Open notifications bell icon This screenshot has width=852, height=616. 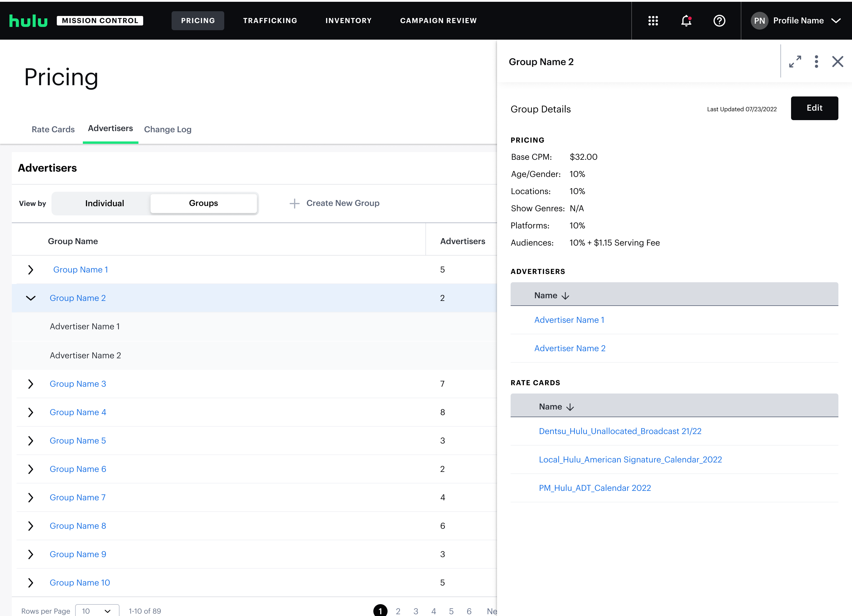pyautogui.click(x=686, y=21)
